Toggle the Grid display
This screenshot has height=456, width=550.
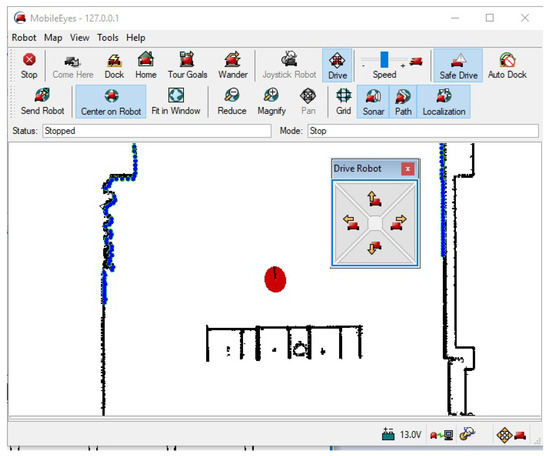343,101
